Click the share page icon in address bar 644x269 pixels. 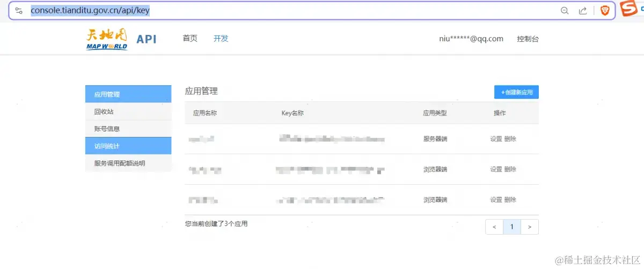click(x=583, y=11)
